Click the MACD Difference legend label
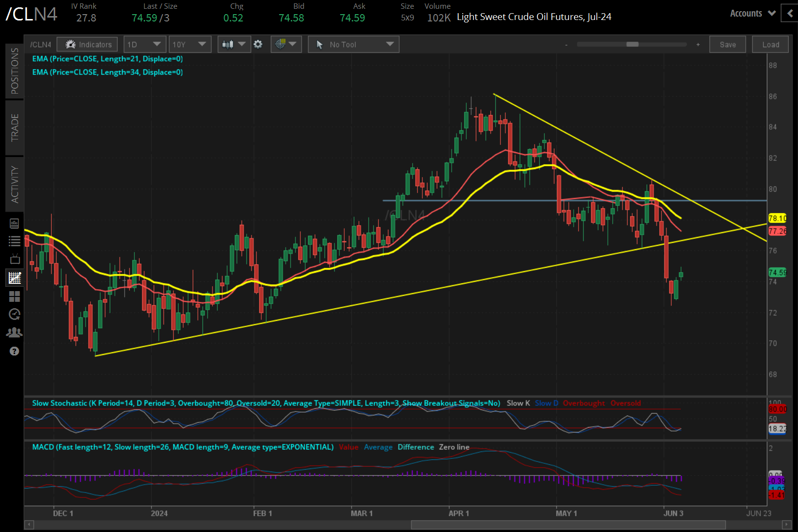The image size is (798, 532). (x=416, y=447)
